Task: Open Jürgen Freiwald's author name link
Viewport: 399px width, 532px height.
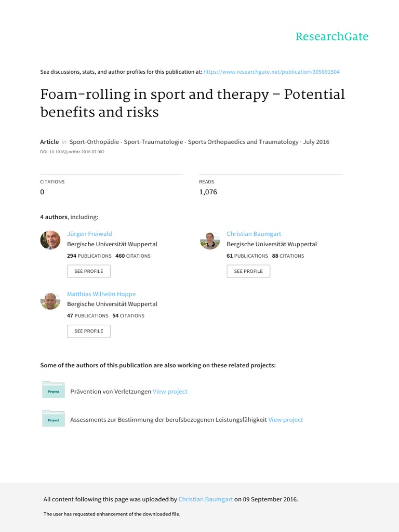Action: [x=89, y=234]
